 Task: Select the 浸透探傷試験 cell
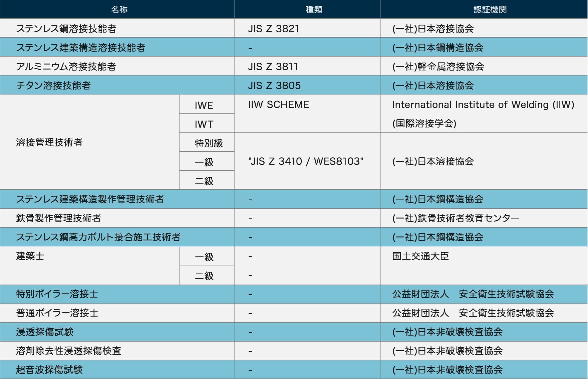coord(117,332)
